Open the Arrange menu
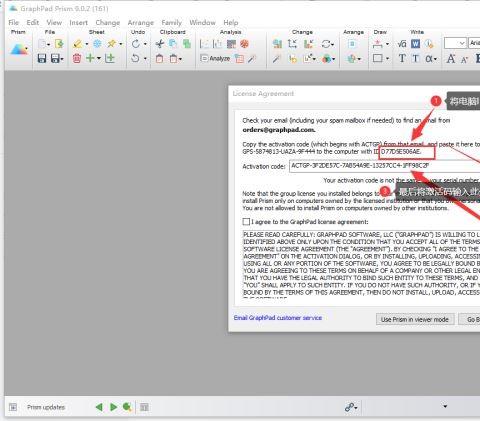 141,23
